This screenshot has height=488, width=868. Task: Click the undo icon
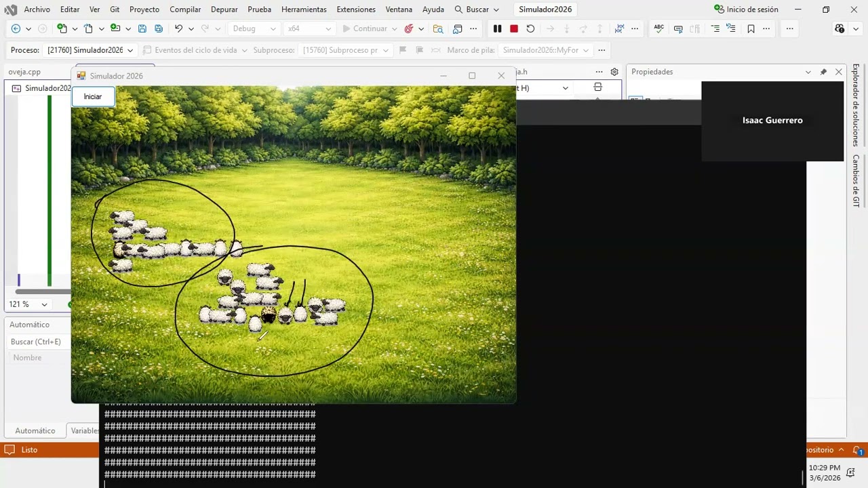[x=178, y=28]
